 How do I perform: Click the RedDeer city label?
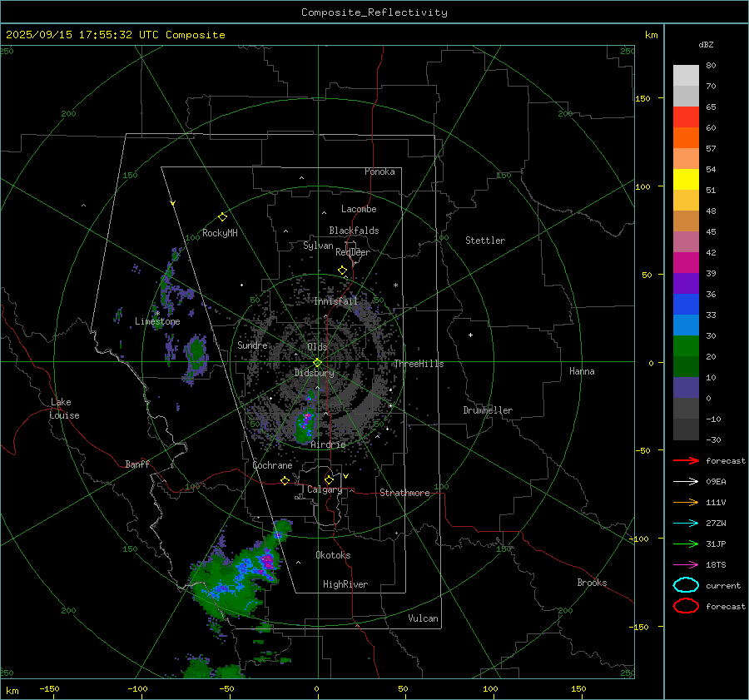[353, 252]
